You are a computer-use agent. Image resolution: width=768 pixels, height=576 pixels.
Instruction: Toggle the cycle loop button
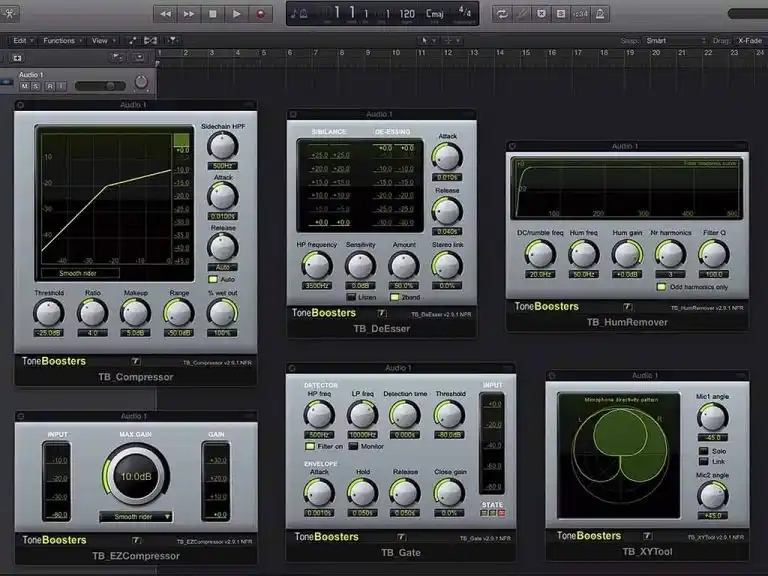point(502,14)
